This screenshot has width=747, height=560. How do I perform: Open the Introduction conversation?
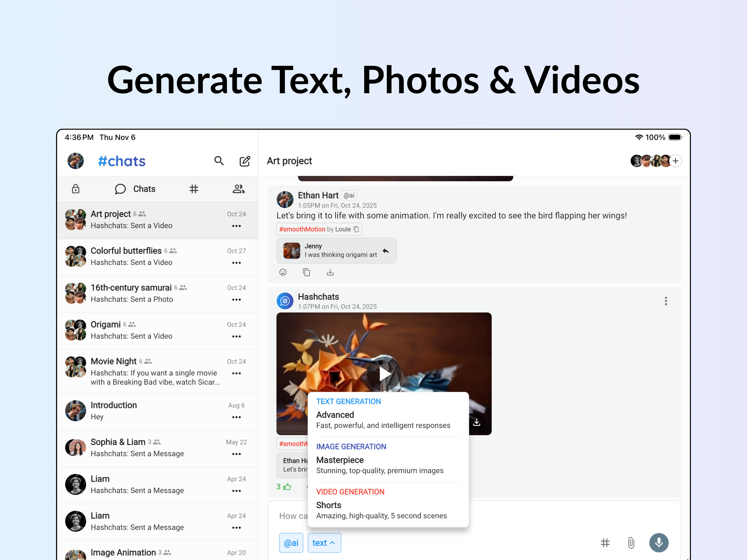157,412
